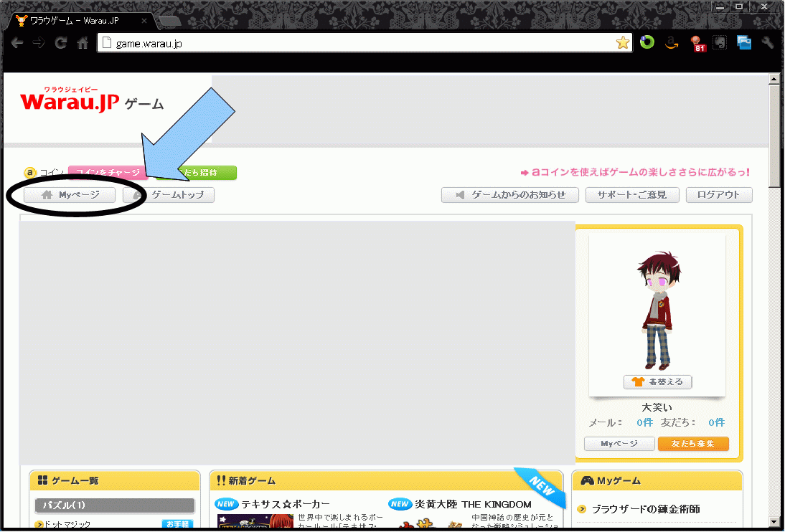Viewport: 785px width, 532px height.
Task: Click the テキサス☆ポーカー game thumbnail
Action: (255, 522)
